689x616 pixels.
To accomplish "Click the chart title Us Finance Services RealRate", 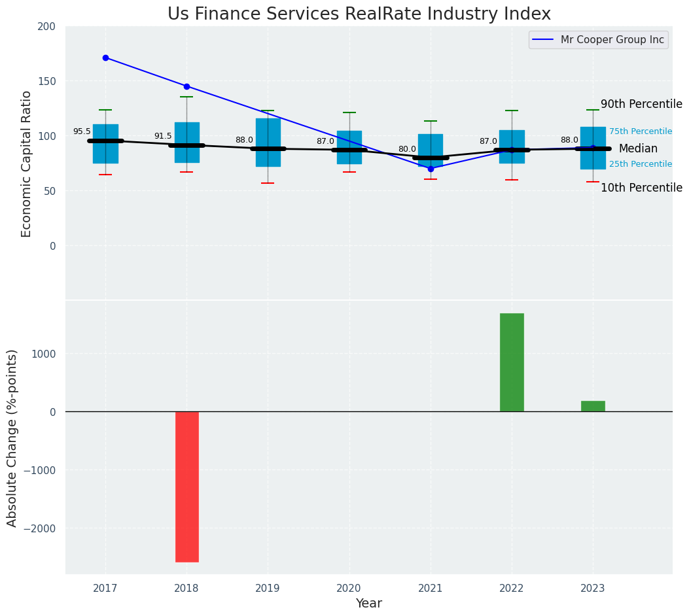I will click(359, 14).
